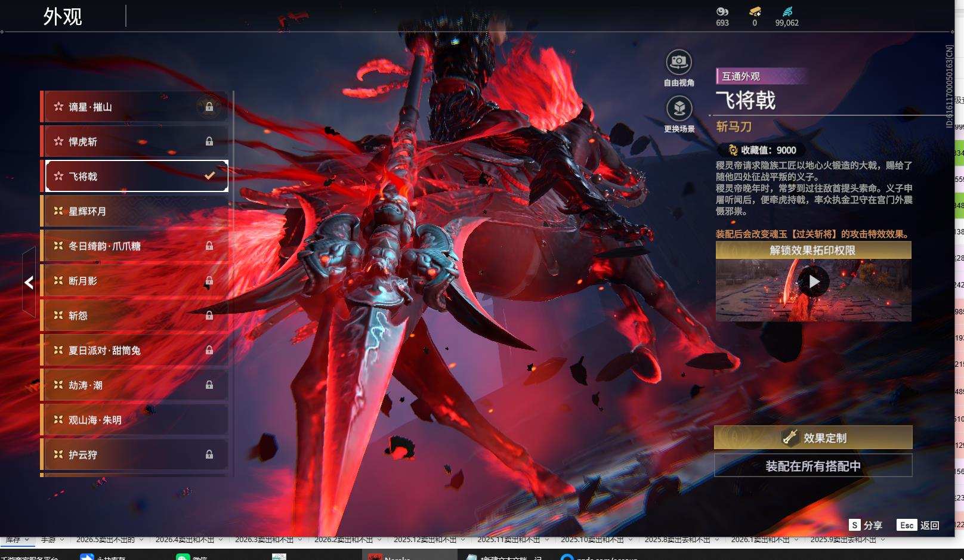Click the 分享 share button
Screen dimensions: 964x560
(866, 525)
